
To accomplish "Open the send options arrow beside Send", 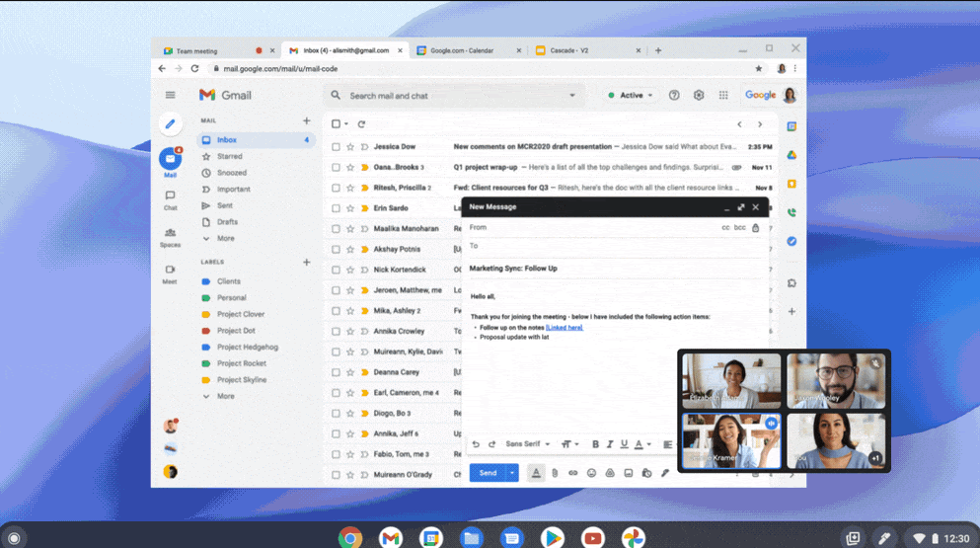I will (511, 473).
